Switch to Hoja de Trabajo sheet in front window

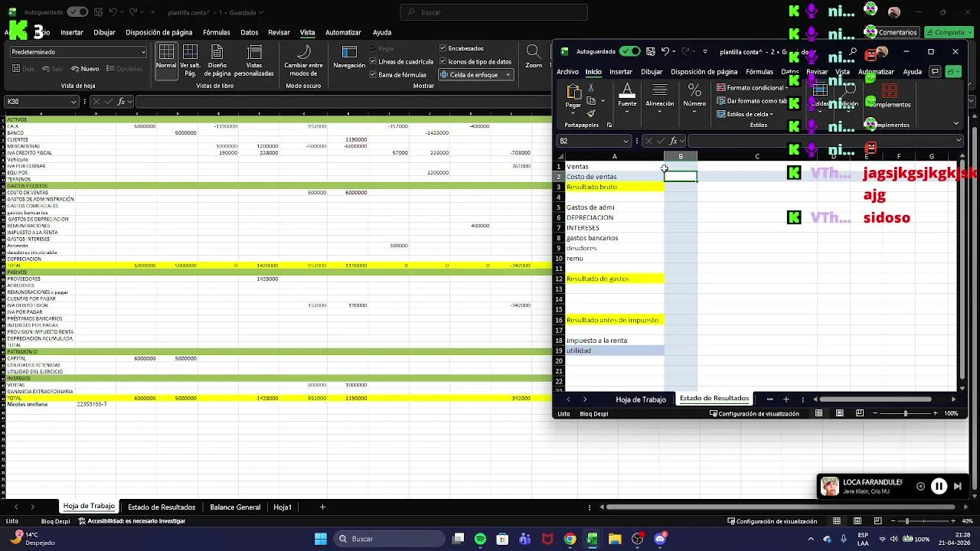click(x=641, y=399)
